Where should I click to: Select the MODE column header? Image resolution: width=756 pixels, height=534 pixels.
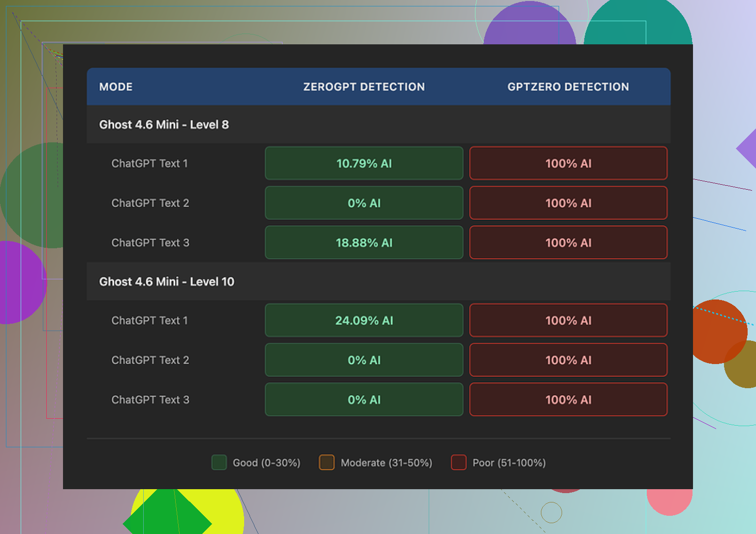tap(116, 87)
